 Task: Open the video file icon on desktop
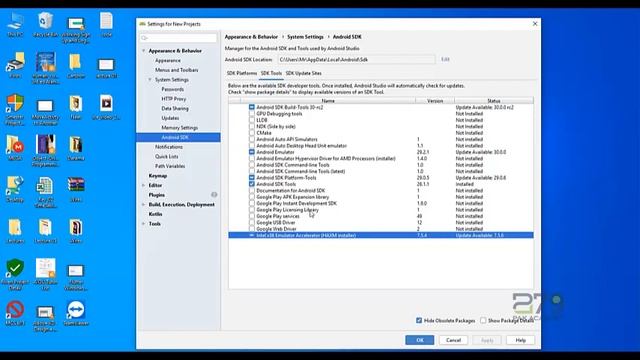(x=106, y=104)
